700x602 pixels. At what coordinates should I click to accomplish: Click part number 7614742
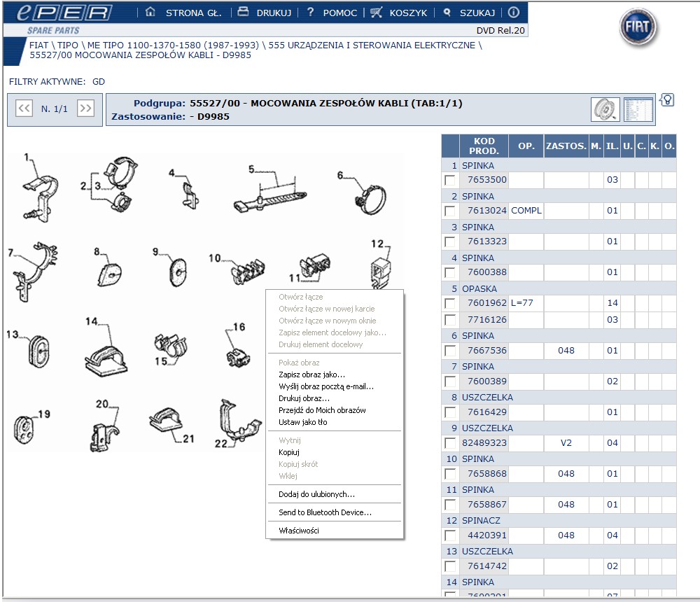tap(487, 566)
